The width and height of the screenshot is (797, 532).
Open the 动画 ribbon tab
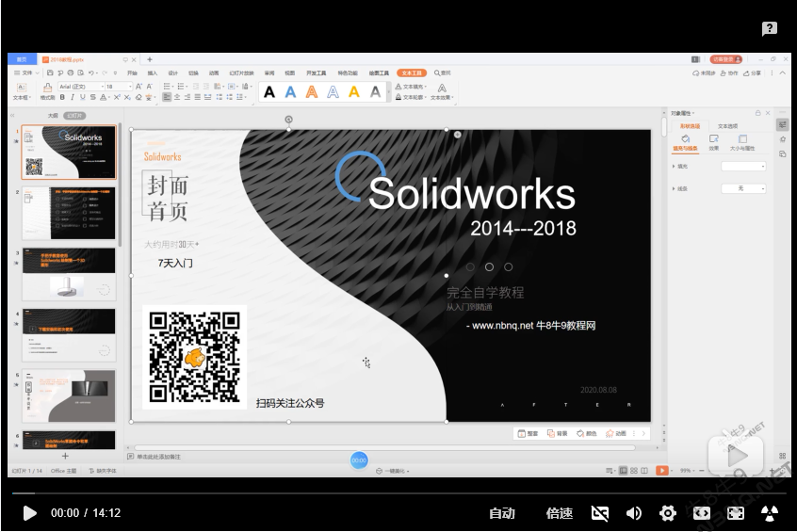pyautogui.click(x=214, y=73)
